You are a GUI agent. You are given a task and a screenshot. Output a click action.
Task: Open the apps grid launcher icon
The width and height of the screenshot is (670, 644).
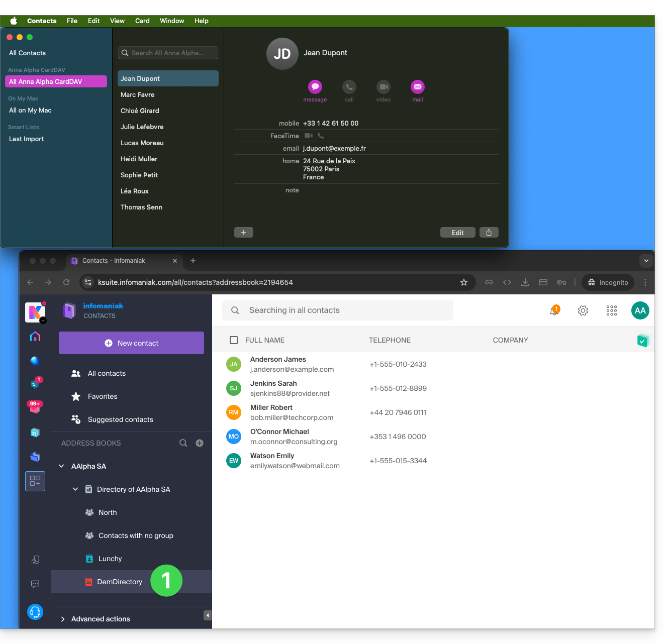612,310
